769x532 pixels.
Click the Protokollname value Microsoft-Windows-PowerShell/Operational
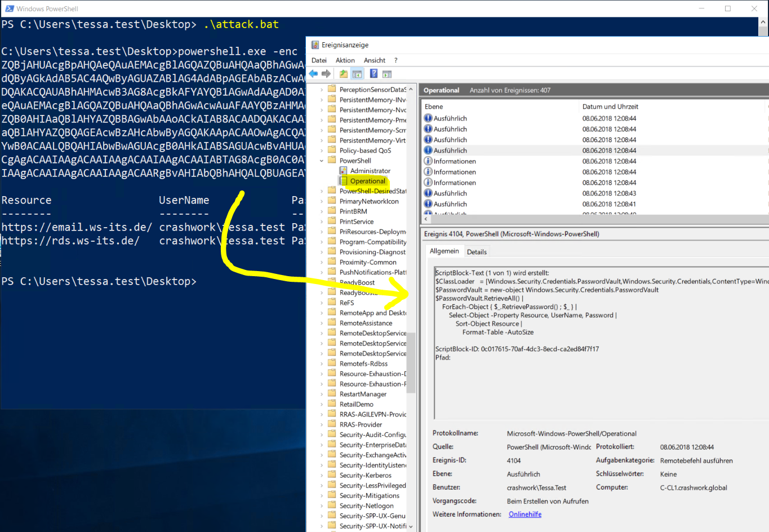(x=572, y=433)
